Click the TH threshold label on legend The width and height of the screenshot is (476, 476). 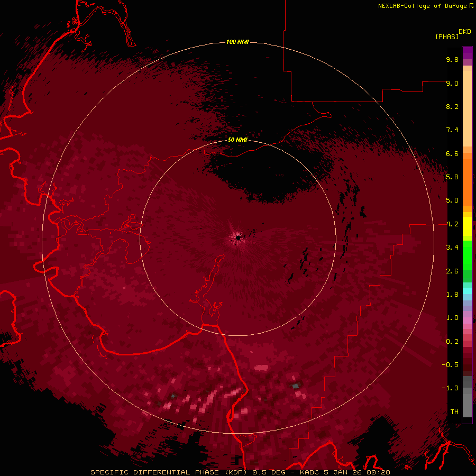[x=454, y=412]
